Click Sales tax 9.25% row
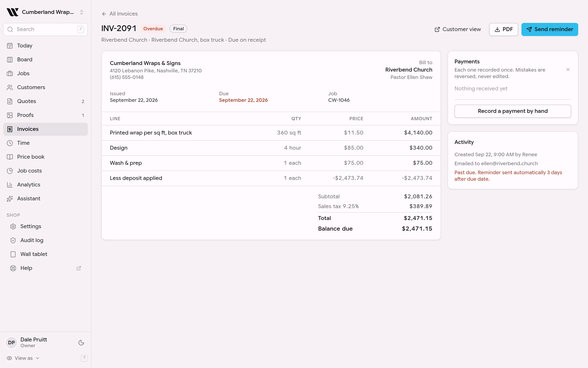588x368 pixels. pos(375,206)
